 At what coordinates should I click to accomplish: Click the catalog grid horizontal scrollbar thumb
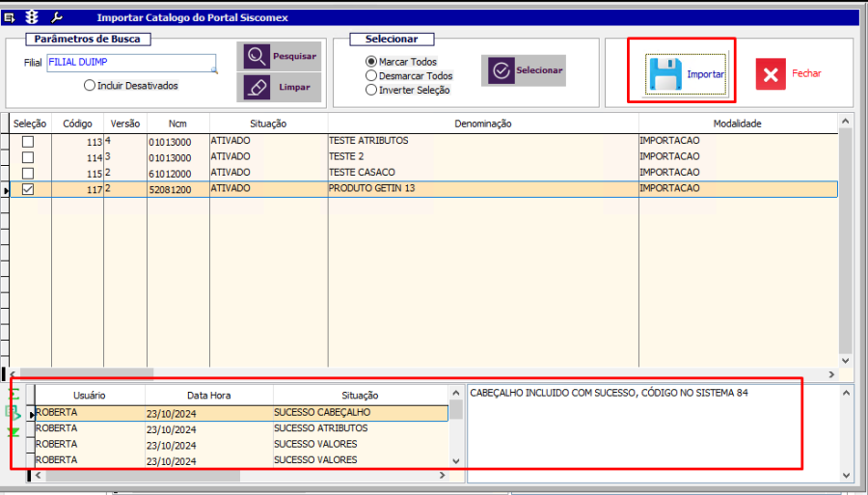coord(85,372)
